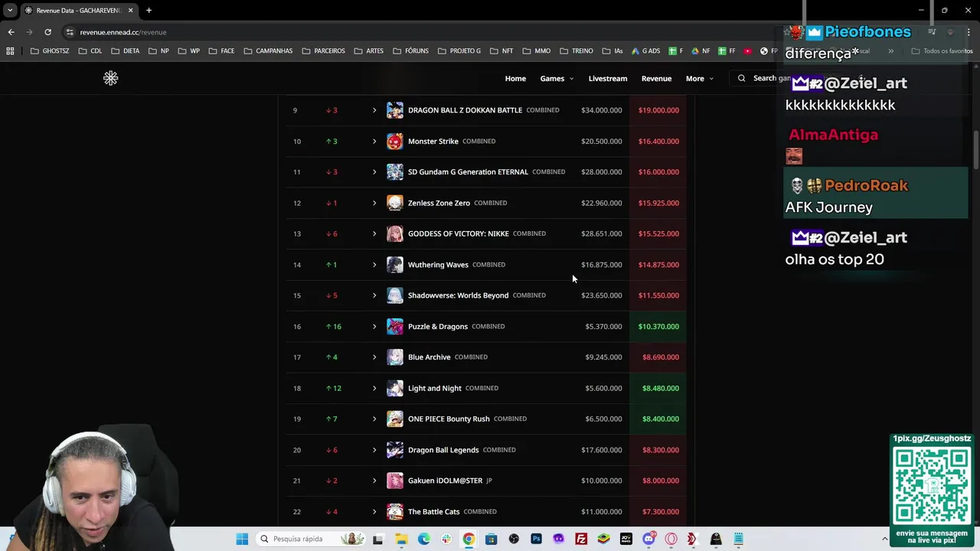
Task: Click the Light and Night game icon
Action: [394, 388]
